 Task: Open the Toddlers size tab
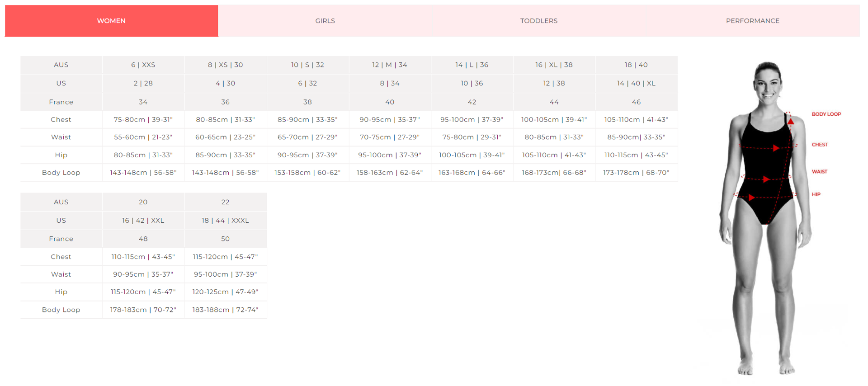coord(538,21)
